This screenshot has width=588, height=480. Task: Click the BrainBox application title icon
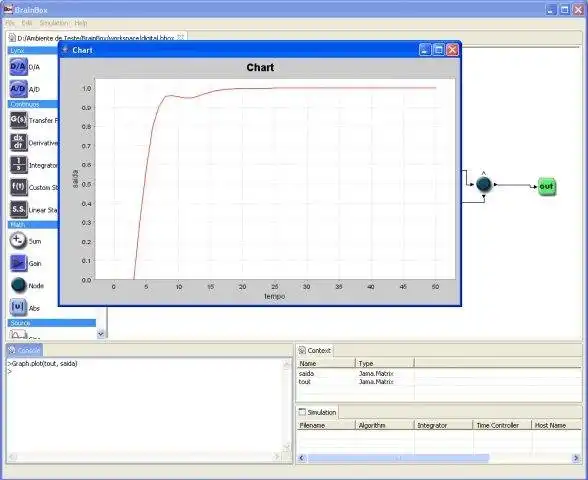click(x=8, y=9)
